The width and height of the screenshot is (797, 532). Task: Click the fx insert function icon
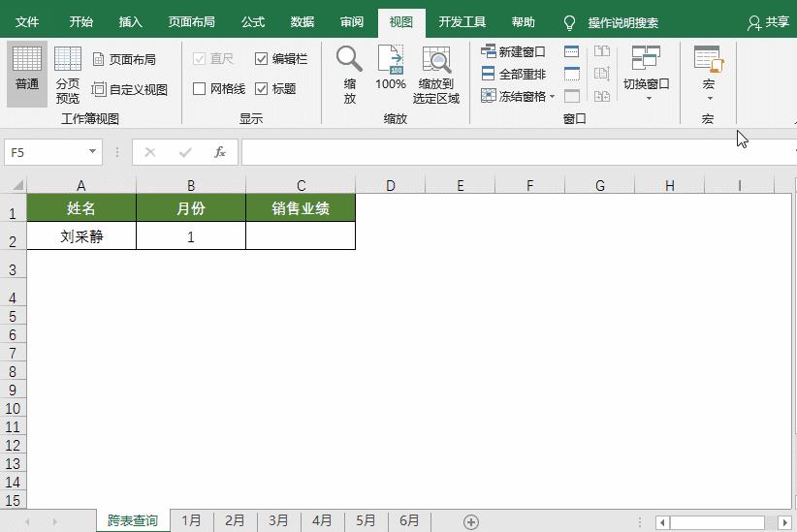click(x=219, y=152)
